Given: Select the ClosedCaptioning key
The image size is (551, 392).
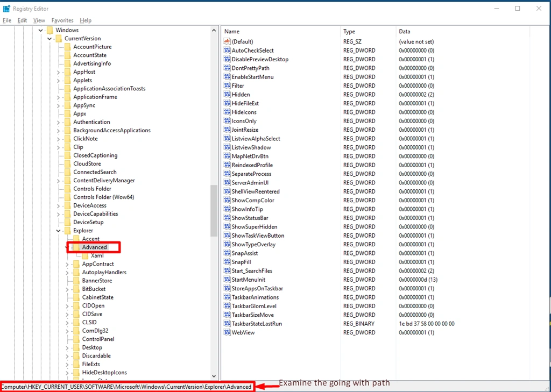Looking at the screenshot, I should (95, 155).
